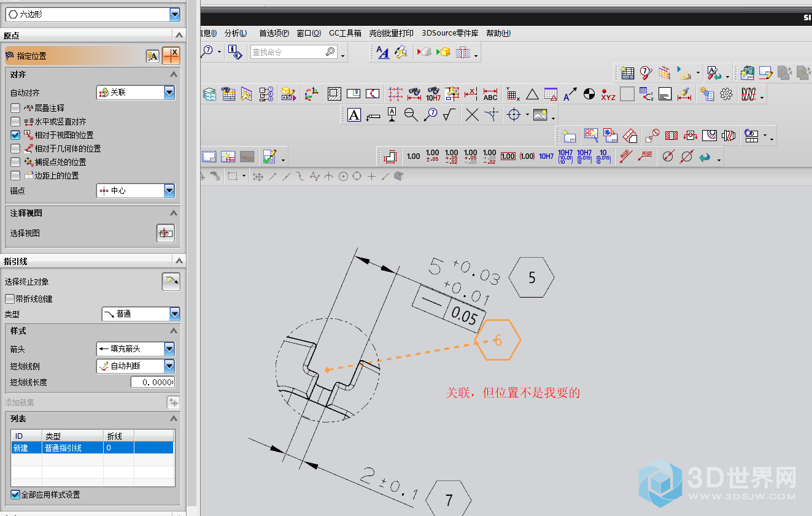Collapse the 指引线 section
812x516 pixels.
pyautogui.click(x=179, y=261)
